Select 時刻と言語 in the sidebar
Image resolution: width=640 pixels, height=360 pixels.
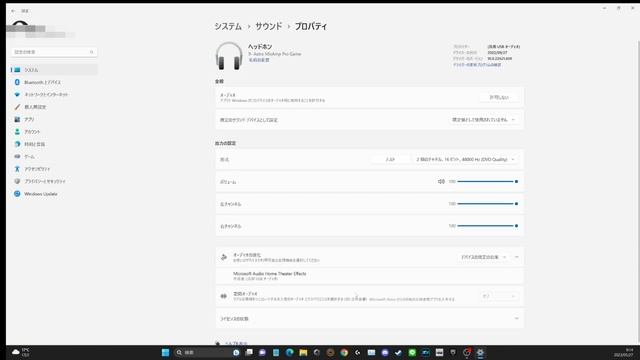(x=54, y=144)
